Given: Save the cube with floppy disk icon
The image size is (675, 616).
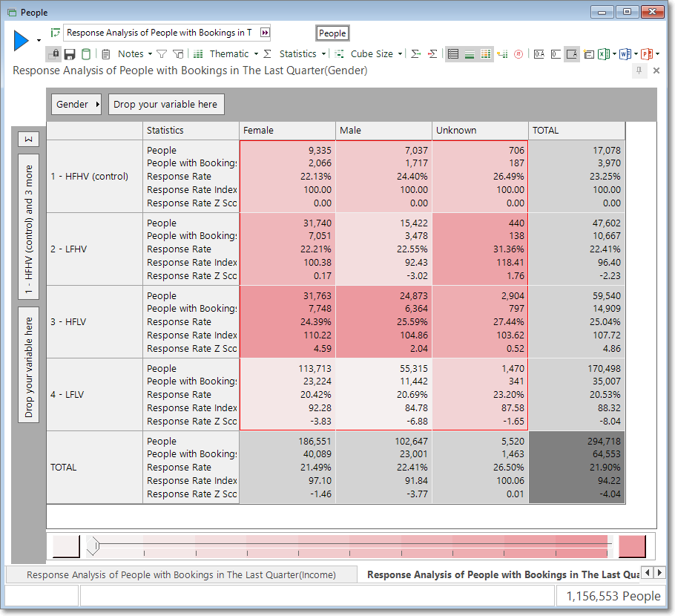Looking at the screenshot, I should point(70,54).
